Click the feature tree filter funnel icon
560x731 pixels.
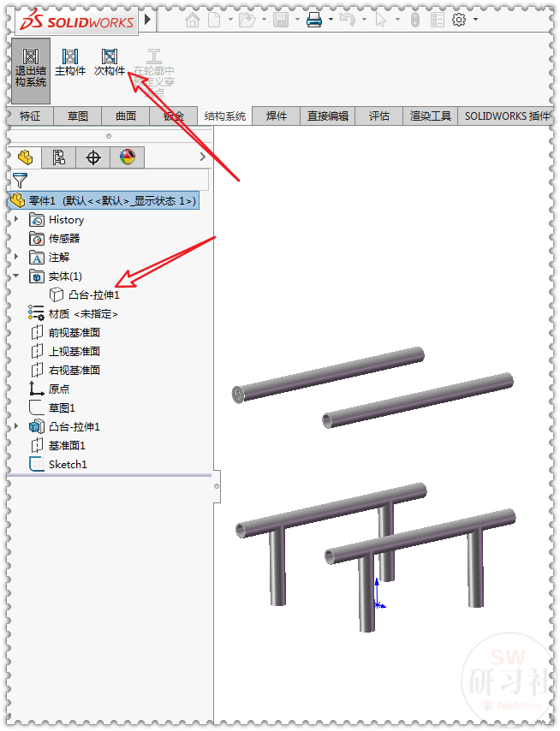tap(20, 180)
